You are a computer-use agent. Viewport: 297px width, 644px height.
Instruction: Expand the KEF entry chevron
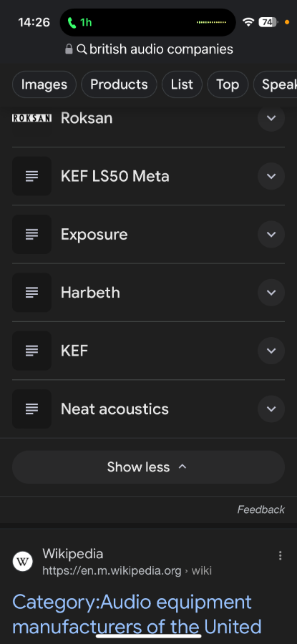click(x=271, y=351)
